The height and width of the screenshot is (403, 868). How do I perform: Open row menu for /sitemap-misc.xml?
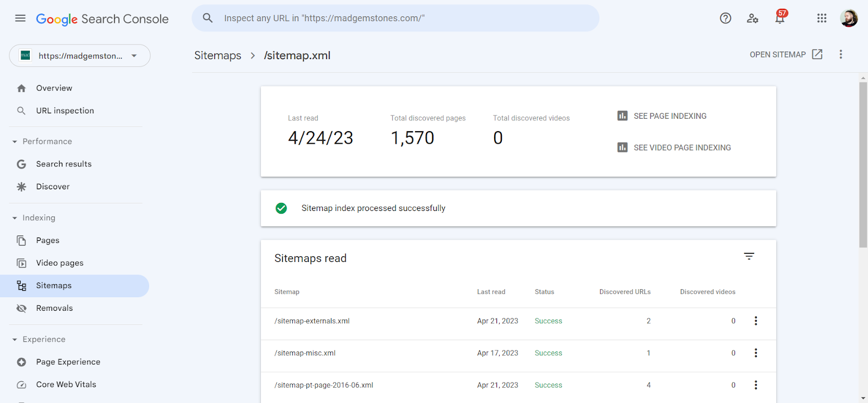click(756, 353)
